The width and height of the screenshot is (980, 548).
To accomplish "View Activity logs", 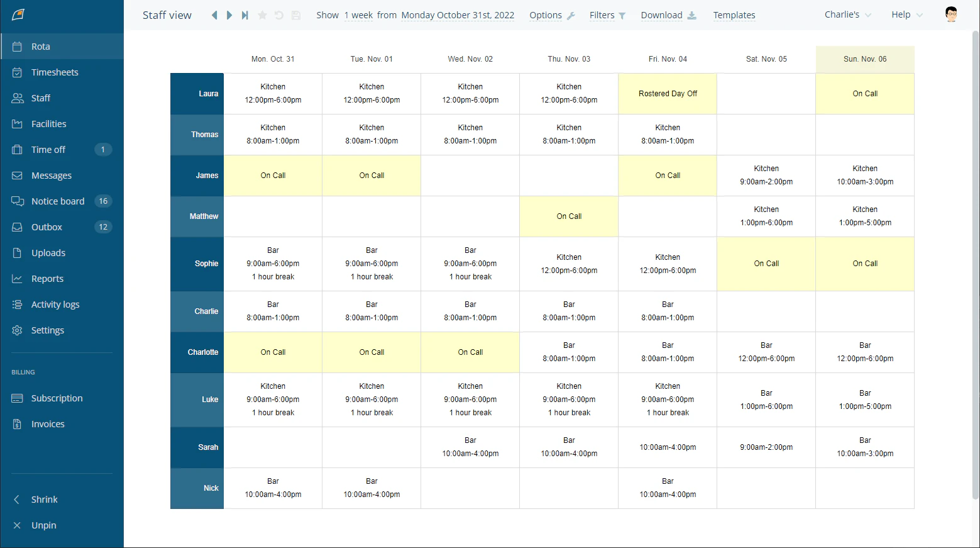I will click(53, 304).
